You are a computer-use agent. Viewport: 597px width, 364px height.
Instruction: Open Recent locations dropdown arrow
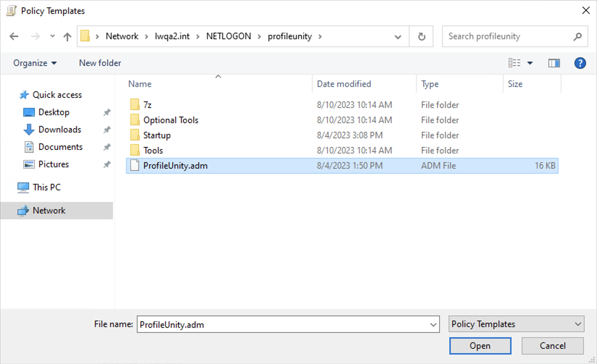coord(52,36)
